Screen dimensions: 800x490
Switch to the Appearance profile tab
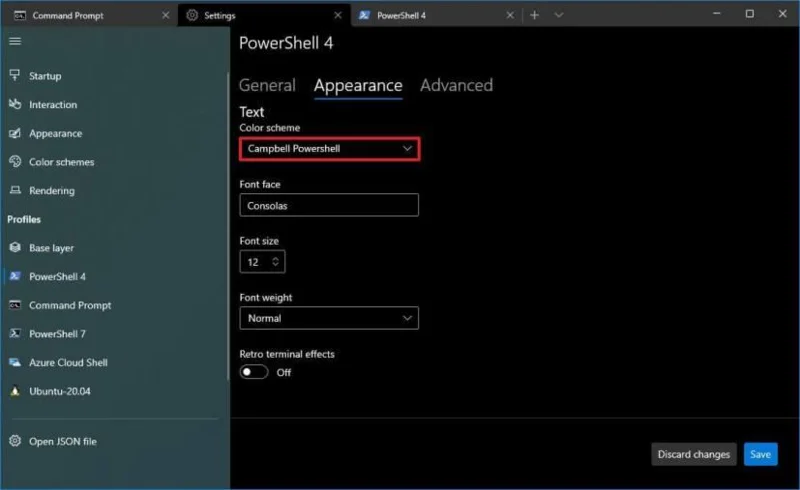pos(358,85)
